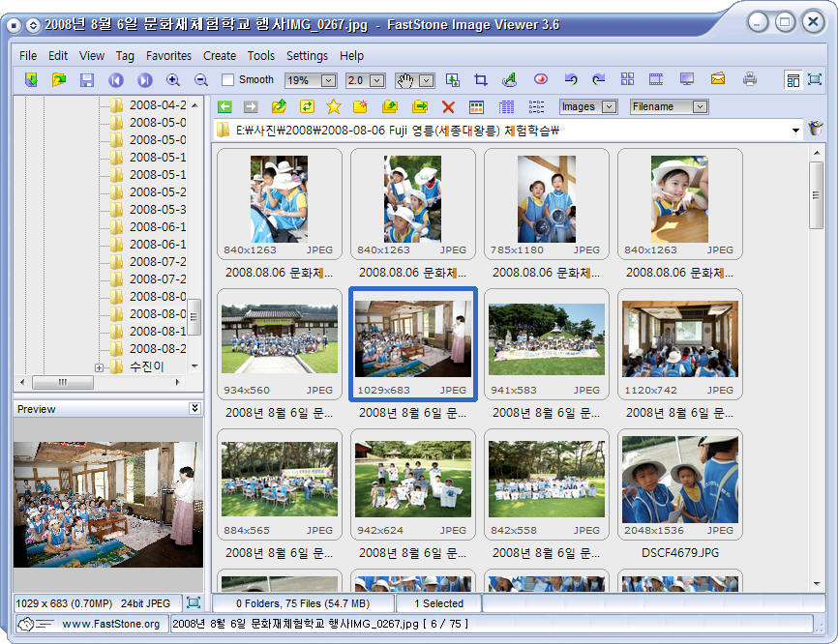The width and height of the screenshot is (838, 644).
Task: Go to previous image button
Action: pyautogui.click(x=116, y=80)
